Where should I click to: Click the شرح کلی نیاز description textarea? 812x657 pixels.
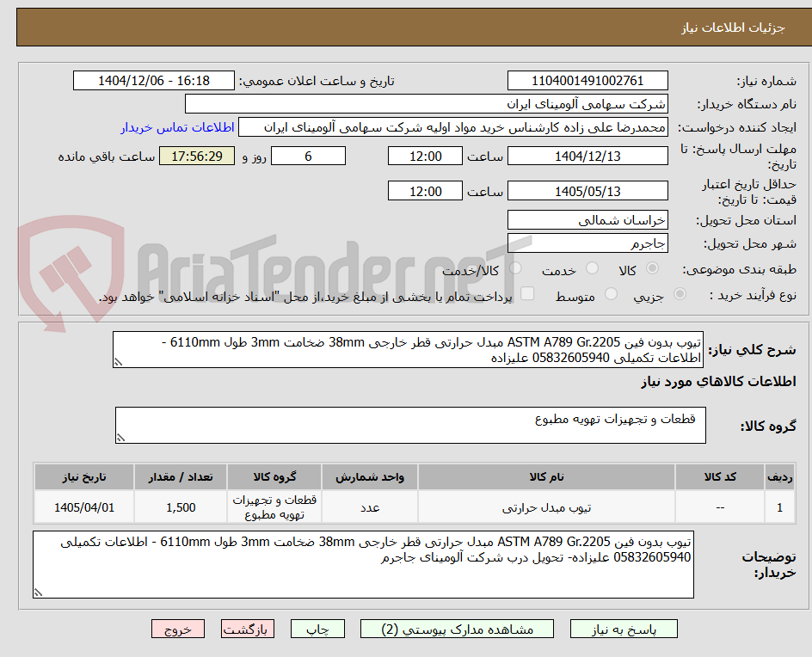coord(408,350)
